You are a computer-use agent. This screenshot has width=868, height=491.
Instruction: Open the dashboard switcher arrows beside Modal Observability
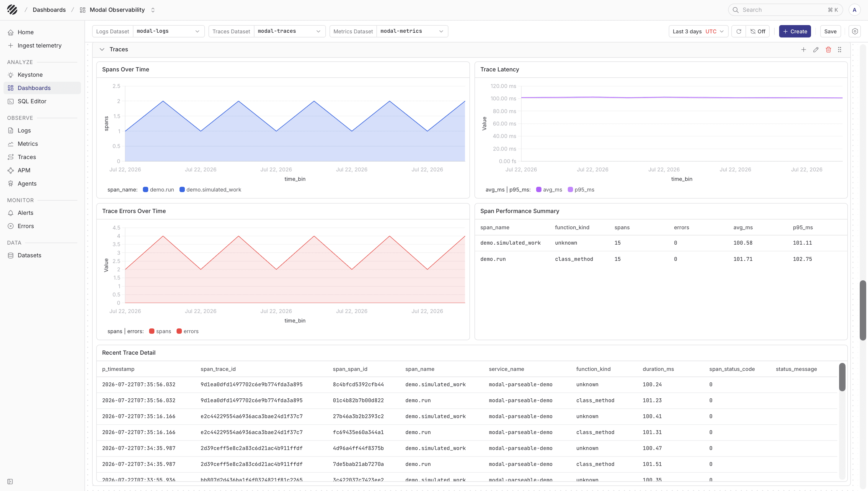(153, 10)
